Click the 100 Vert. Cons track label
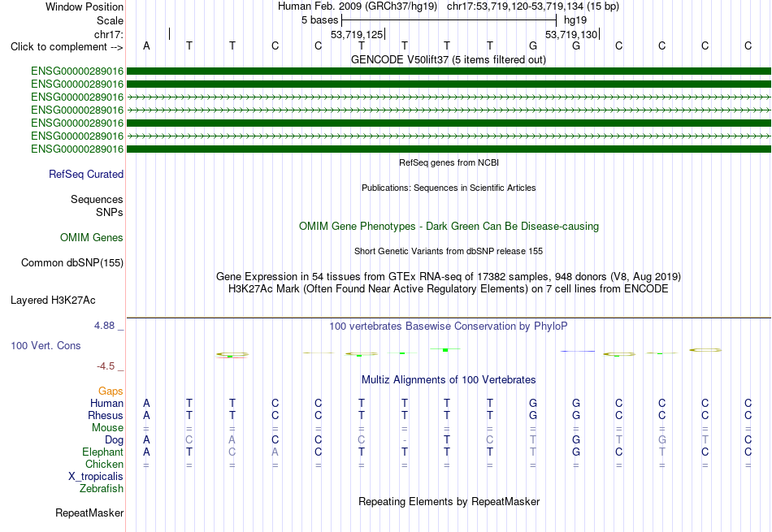 pyautogui.click(x=46, y=345)
